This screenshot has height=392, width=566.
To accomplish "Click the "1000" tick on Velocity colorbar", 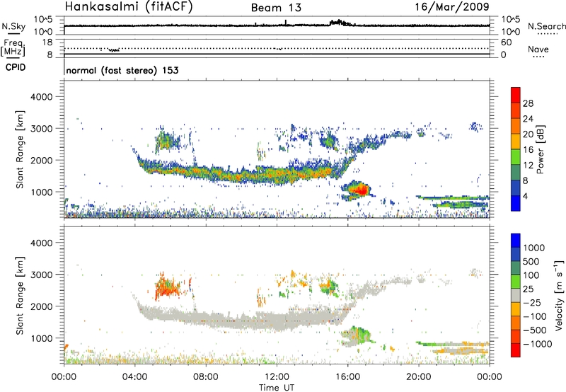I will pos(534,248).
